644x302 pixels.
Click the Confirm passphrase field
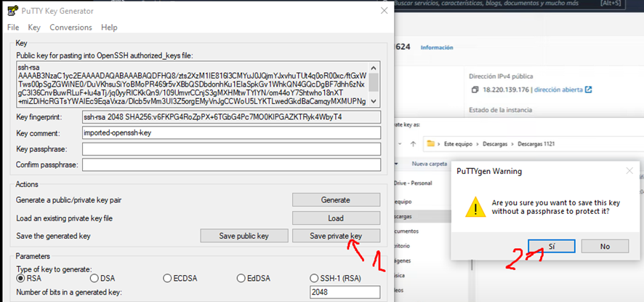click(232, 164)
